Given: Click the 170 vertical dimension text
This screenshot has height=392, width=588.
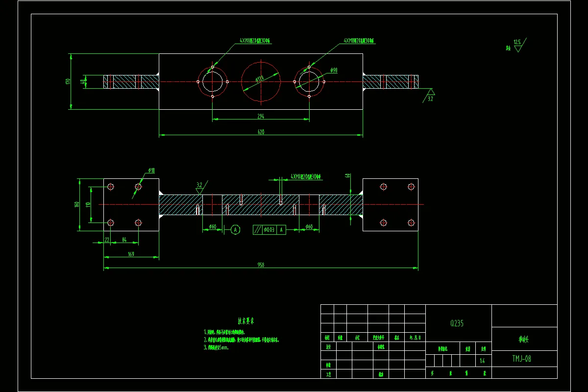Looking at the screenshot, I should tap(68, 81).
